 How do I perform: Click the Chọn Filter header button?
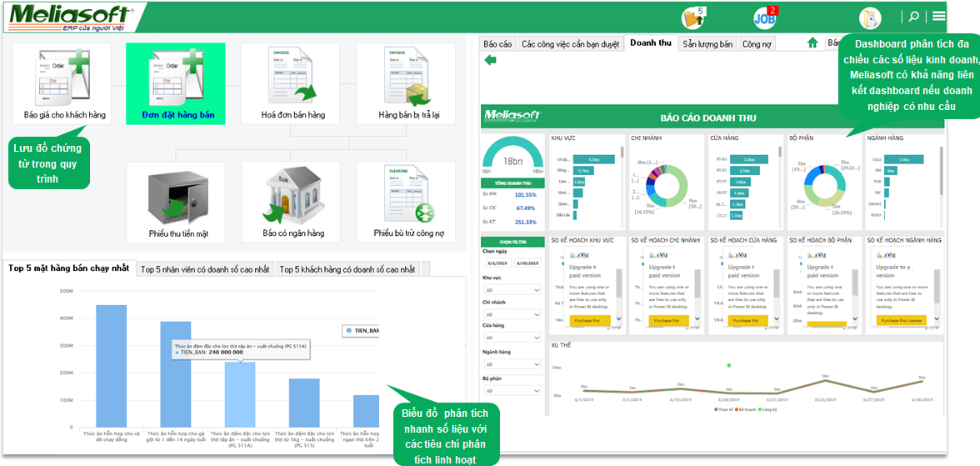tap(512, 241)
